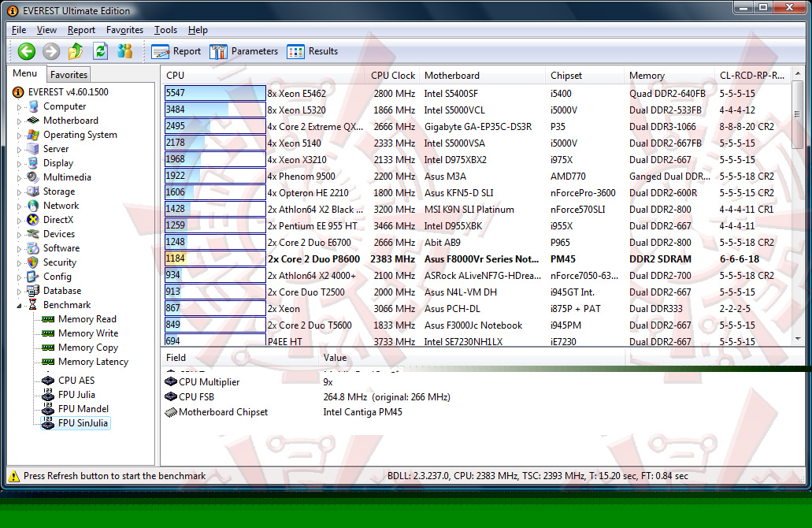Select the Display tree icon
This screenshot has height=528, width=812.
(x=33, y=162)
